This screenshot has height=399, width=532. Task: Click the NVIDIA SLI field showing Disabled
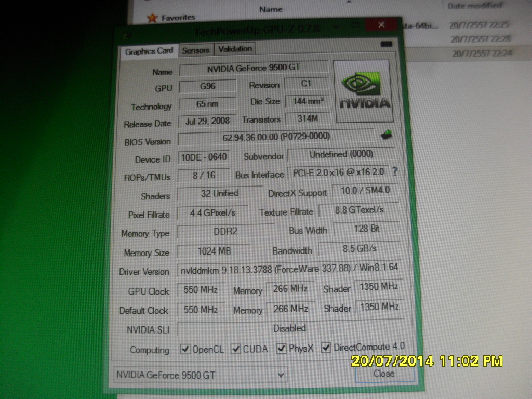coord(290,328)
